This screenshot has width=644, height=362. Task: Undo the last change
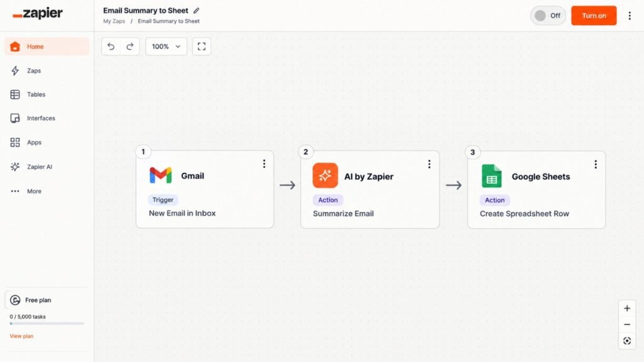pyautogui.click(x=111, y=47)
